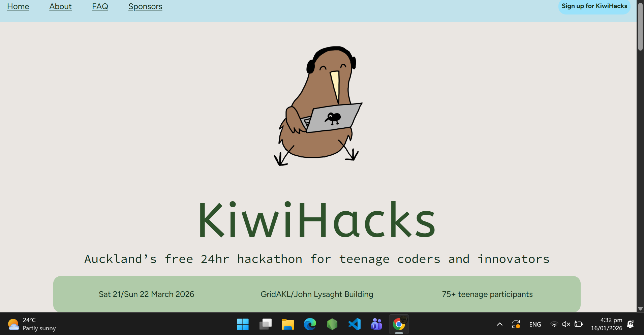644x335 pixels.
Task: Click the page scrollbar down arrow
Action: (x=640, y=309)
